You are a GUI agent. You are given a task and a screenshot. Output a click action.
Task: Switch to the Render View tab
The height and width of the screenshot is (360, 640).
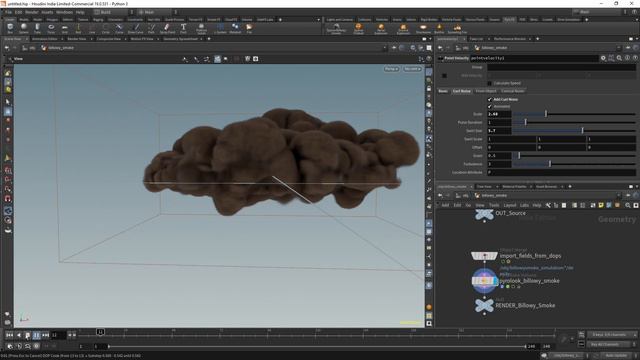77,39
